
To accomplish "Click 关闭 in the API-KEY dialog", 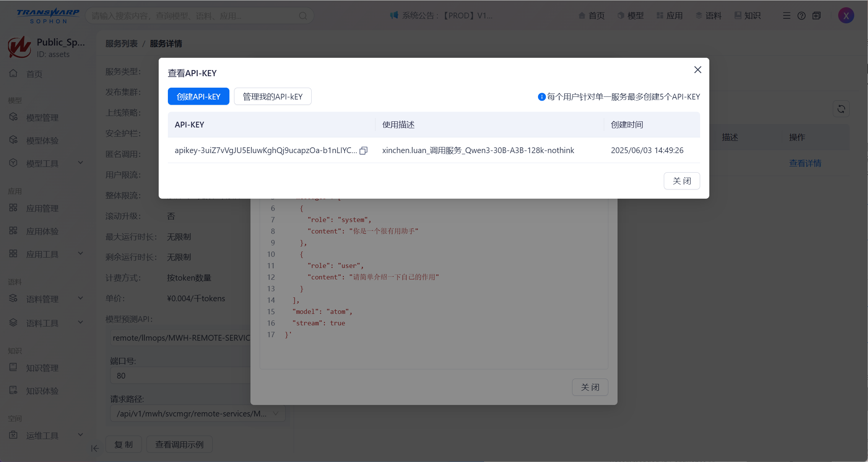I will click(682, 181).
